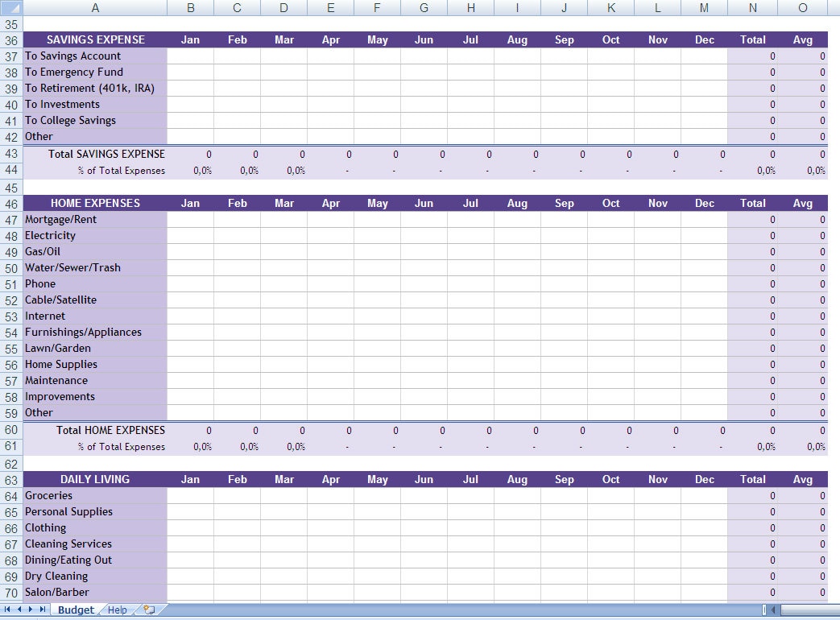The height and width of the screenshot is (620, 840).
Task: Select row 47 header
Action: 11,219
